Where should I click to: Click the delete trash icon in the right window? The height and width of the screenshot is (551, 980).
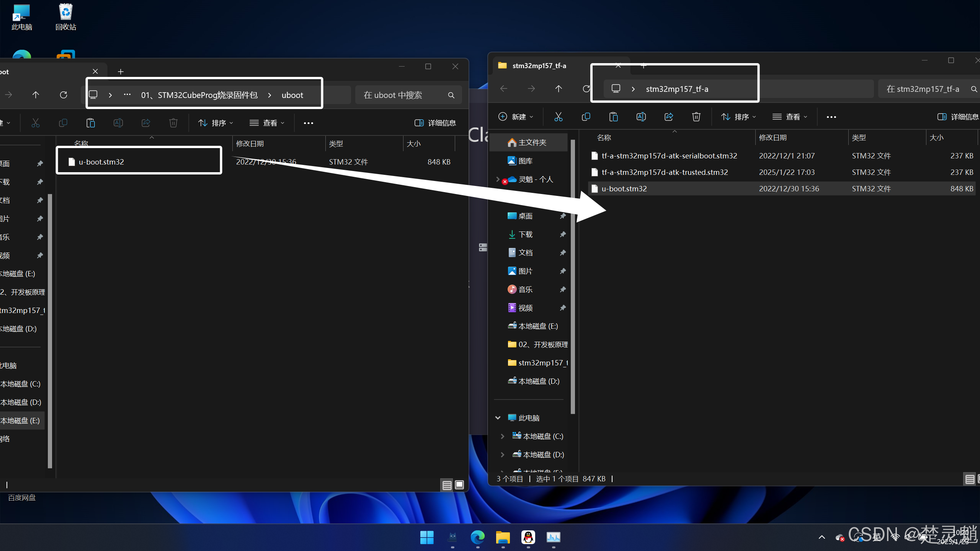tap(696, 117)
